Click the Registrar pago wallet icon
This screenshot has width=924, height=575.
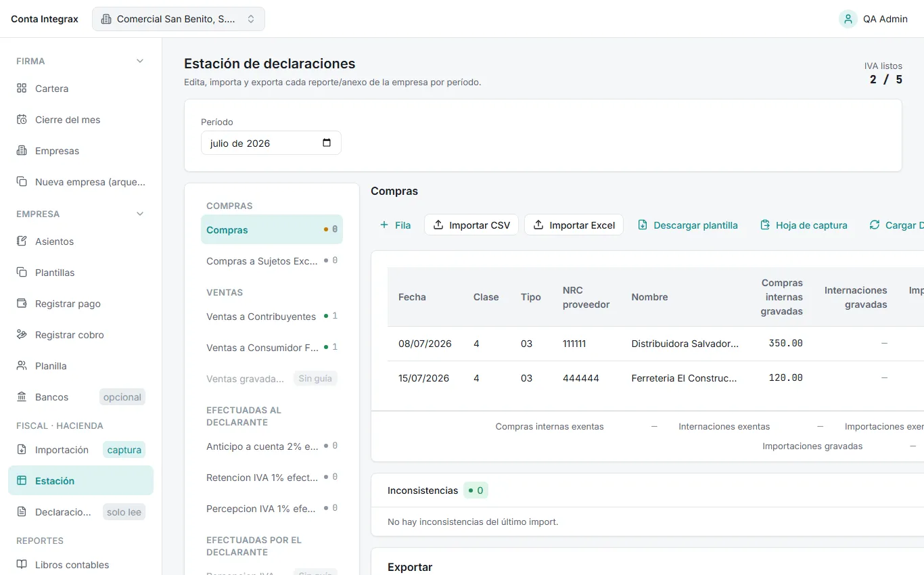[22, 304]
